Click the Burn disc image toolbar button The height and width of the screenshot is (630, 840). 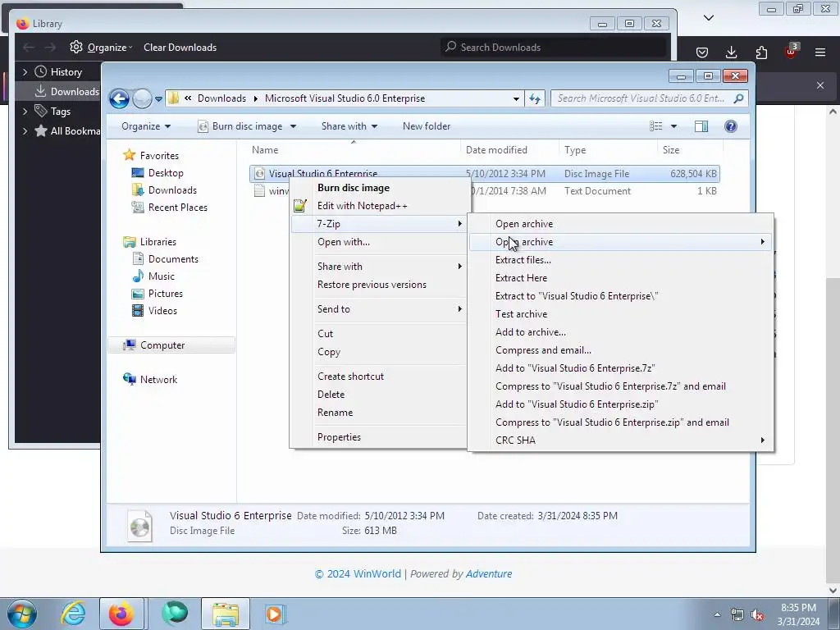point(240,126)
